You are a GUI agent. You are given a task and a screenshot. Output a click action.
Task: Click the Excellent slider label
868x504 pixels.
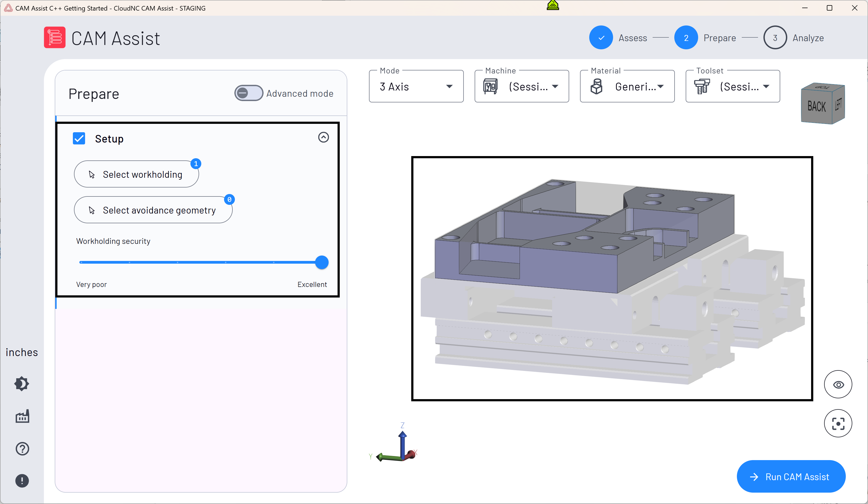pyautogui.click(x=312, y=285)
